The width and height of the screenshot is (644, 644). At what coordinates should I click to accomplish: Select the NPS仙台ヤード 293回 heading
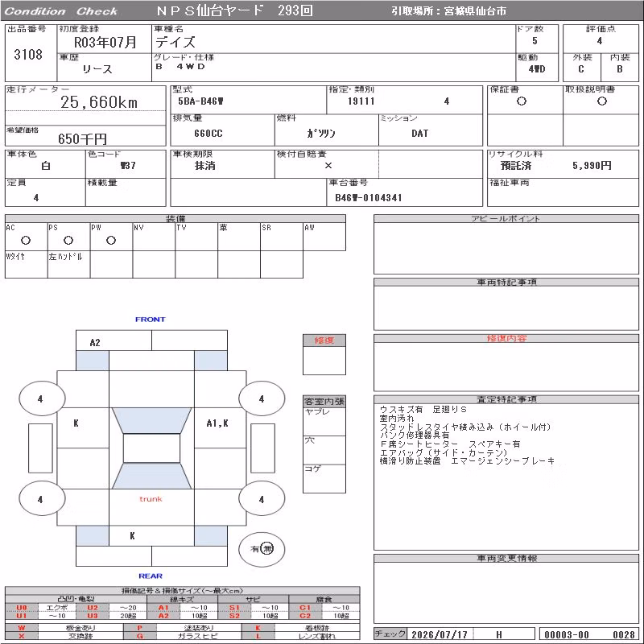234,10
